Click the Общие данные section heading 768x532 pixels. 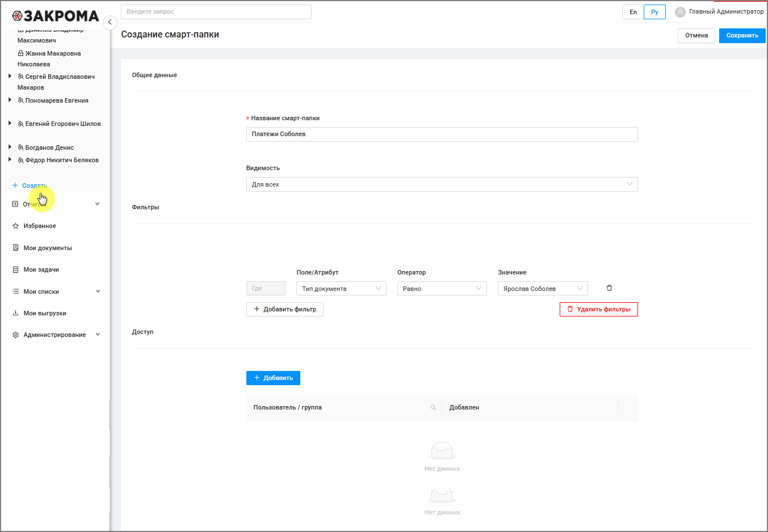coord(154,75)
